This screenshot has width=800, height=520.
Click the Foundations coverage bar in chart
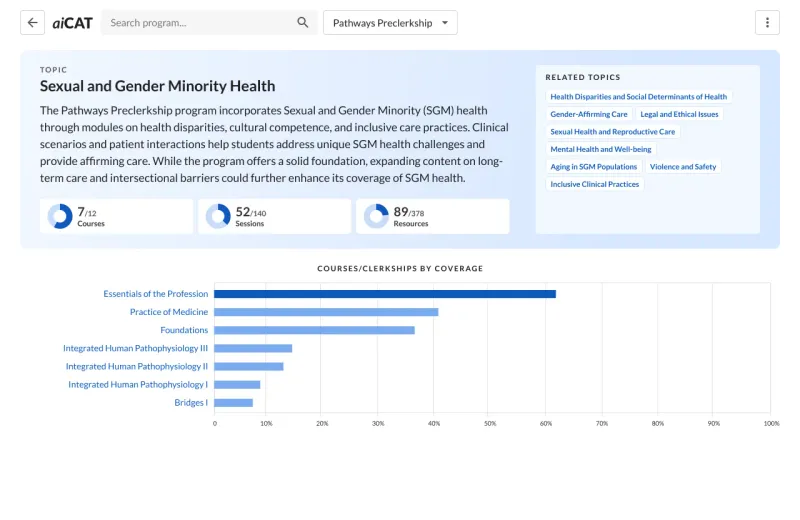click(314, 330)
